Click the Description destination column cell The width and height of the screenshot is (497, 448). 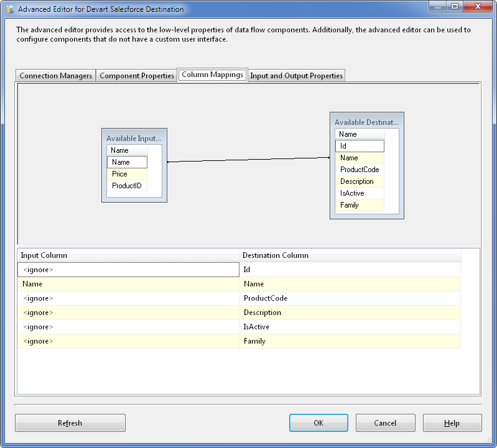pyautogui.click(x=350, y=313)
